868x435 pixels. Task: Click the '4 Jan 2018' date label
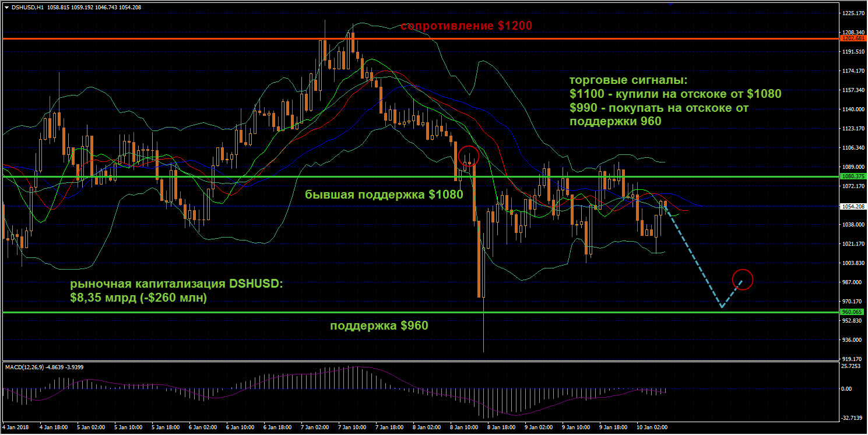pos(15,427)
